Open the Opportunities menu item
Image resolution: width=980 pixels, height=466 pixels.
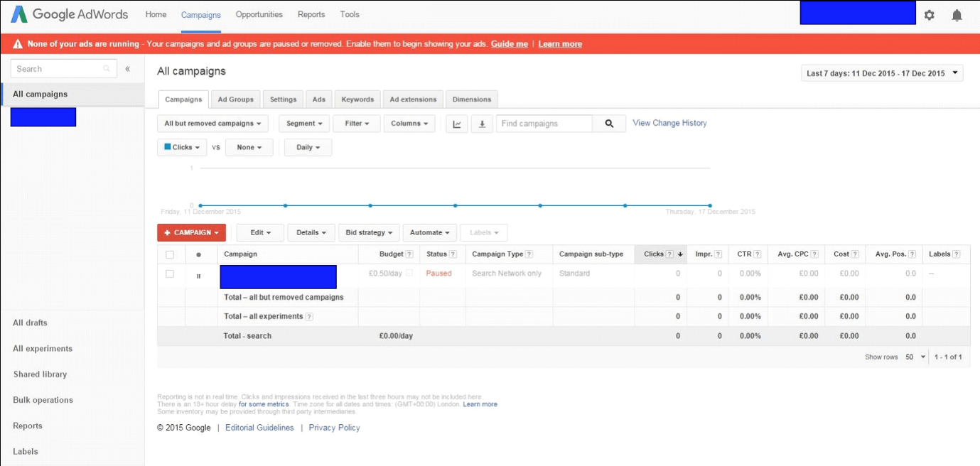tap(259, 14)
